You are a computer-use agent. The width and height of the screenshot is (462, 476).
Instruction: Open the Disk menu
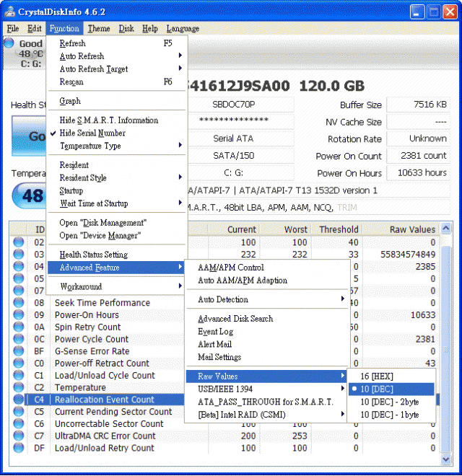coord(126,29)
